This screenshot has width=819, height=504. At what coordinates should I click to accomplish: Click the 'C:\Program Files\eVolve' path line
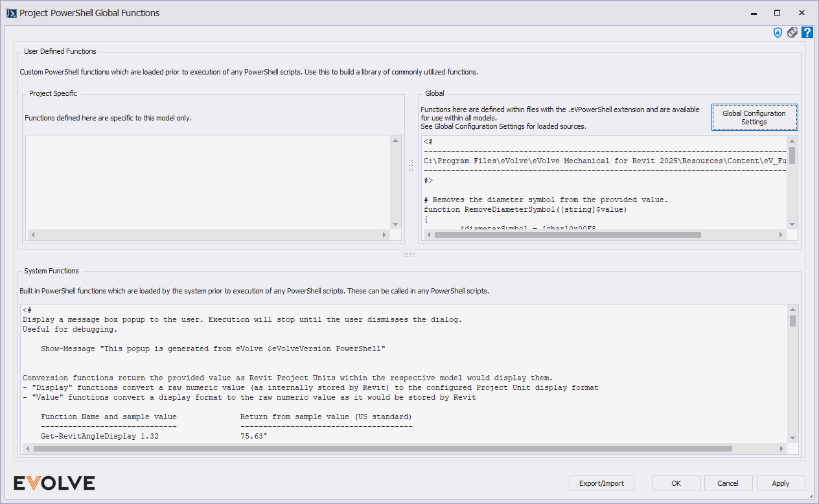[x=605, y=161]
